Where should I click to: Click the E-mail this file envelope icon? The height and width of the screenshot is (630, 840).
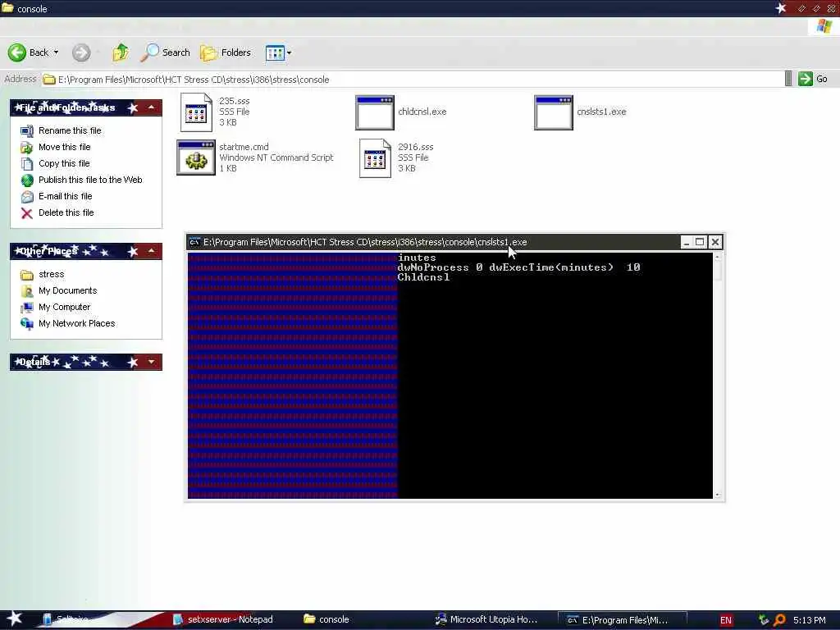click(27, 197)
